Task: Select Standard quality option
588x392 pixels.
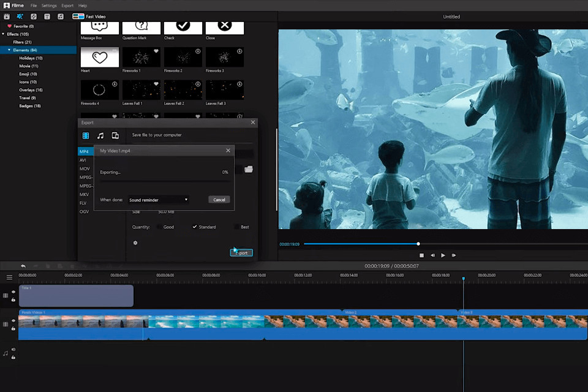Action: (x=195, y=227)
